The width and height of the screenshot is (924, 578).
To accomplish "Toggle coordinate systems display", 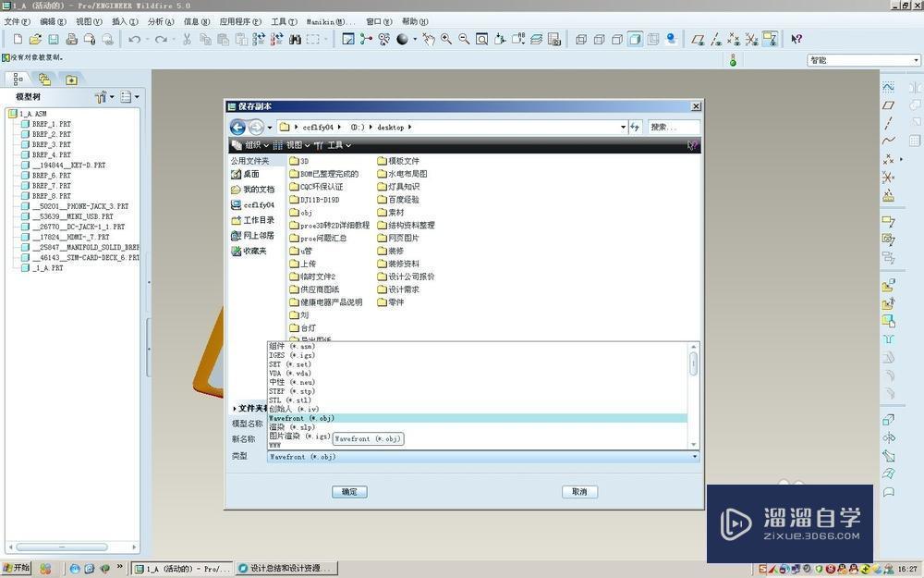I will click(x=752, y=39).
